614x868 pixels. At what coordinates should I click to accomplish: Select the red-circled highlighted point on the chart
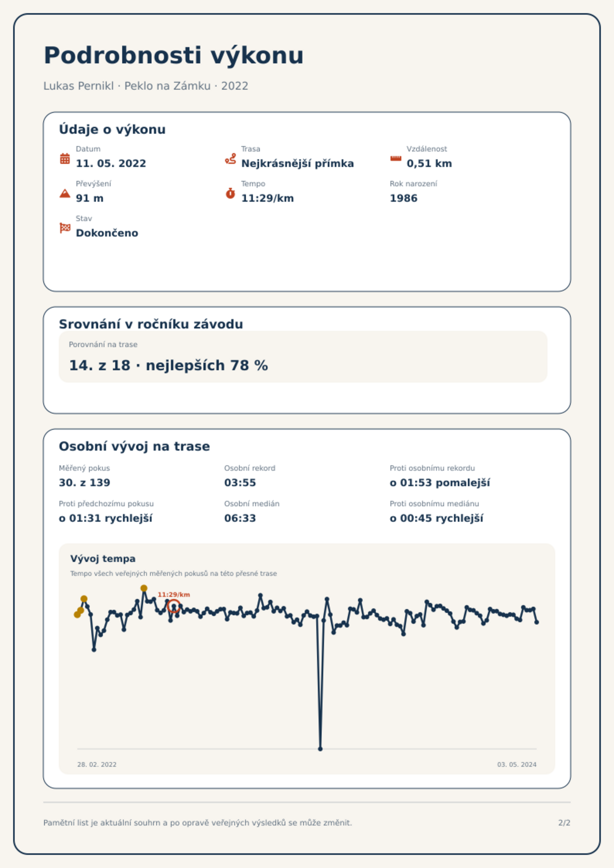(x=174, y=606)
